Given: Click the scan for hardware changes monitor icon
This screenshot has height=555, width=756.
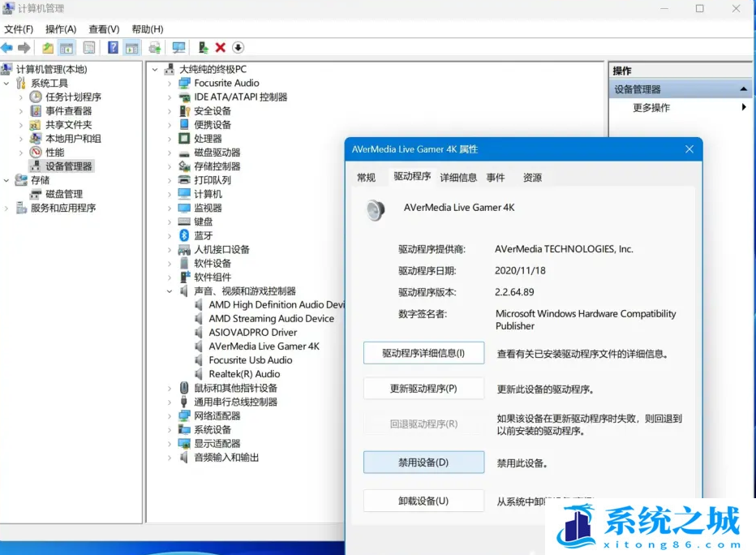Looking at the screenshot, I should [179, 48].
